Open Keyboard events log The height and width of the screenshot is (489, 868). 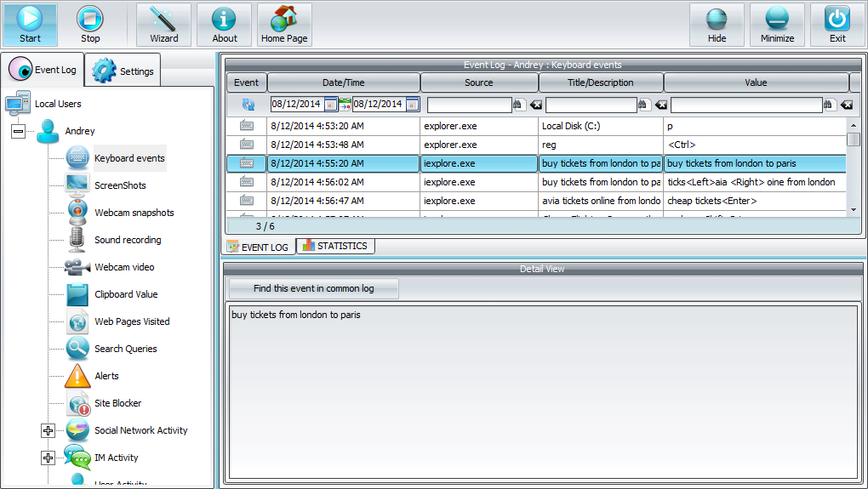coord(129,158)
